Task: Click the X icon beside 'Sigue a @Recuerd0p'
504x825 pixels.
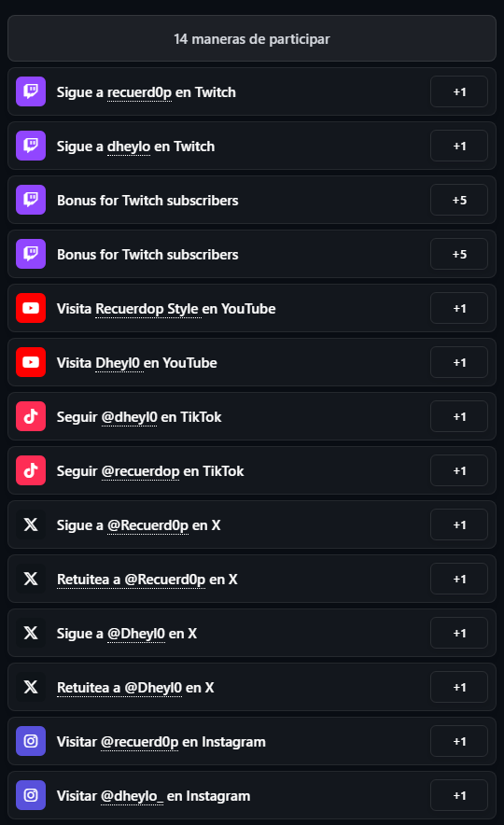Action: 31,524
